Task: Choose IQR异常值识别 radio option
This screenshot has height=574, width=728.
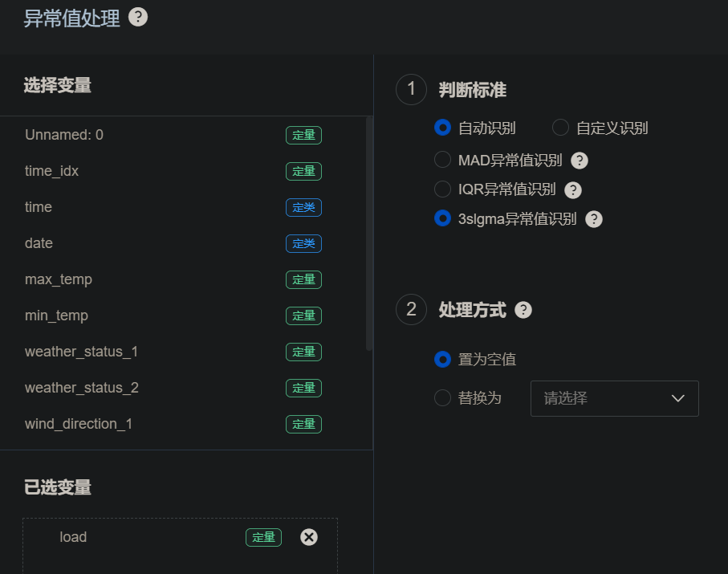Action: click(442, 189)
